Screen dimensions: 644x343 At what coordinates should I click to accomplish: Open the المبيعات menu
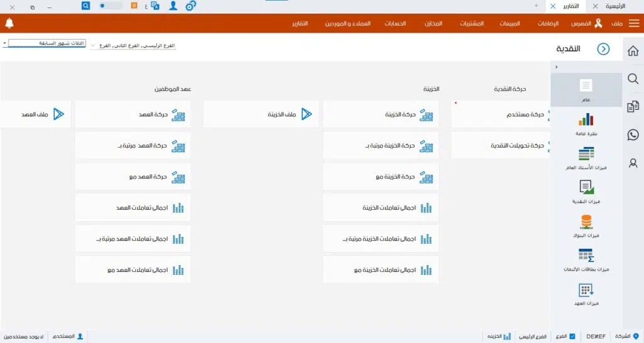click(509, 23)
